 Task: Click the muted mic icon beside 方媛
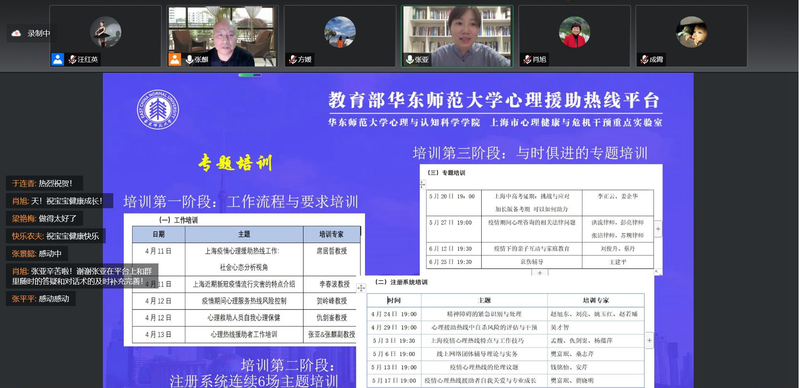pyautogui.click(x=293, y=60)
